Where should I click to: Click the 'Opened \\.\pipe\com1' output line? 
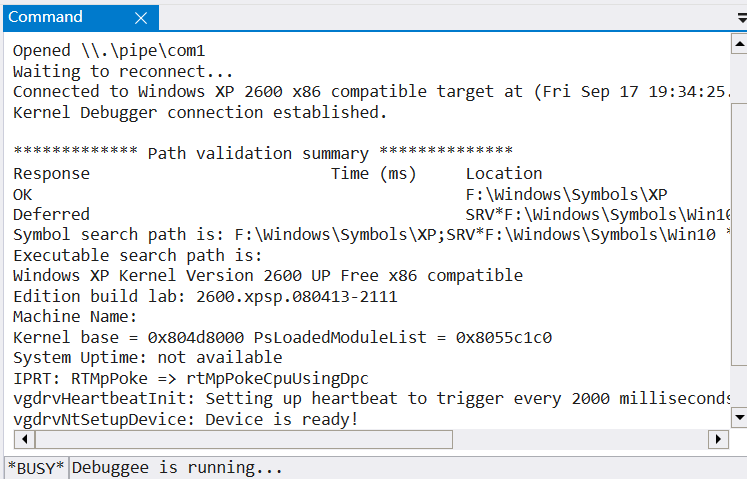109,51
